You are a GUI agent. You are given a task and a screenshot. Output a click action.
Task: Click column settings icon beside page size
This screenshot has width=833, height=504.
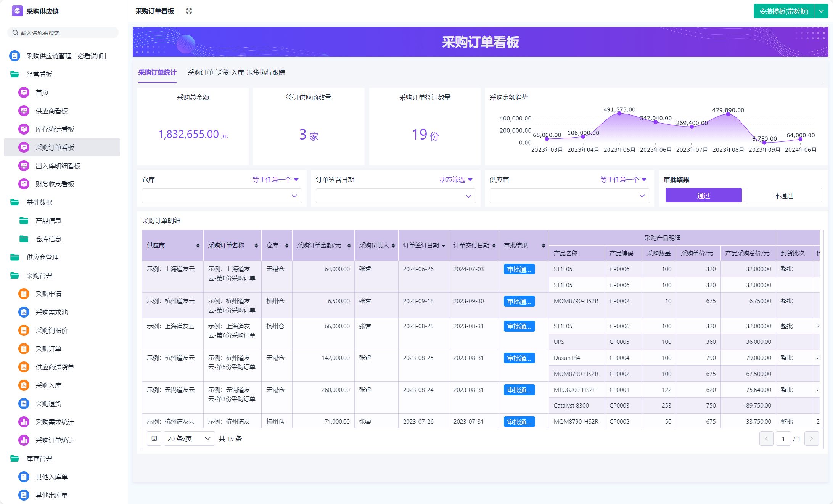(154, 438)
